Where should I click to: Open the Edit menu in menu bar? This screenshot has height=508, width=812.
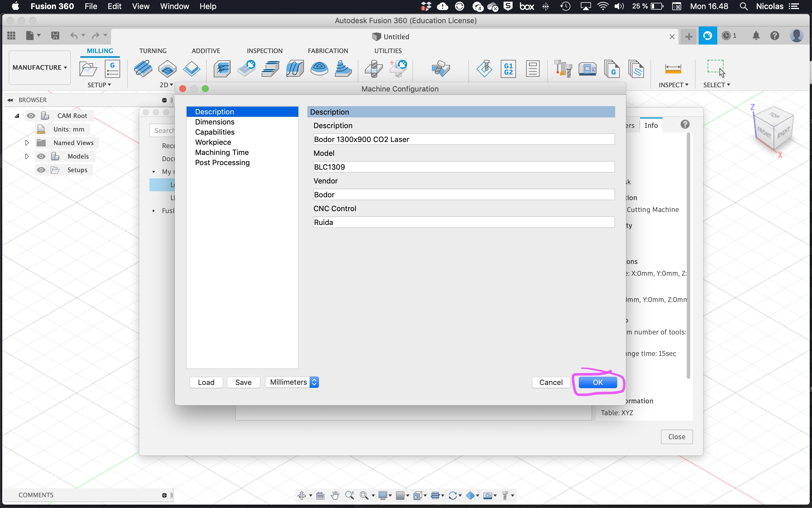[x=114, y=6]
